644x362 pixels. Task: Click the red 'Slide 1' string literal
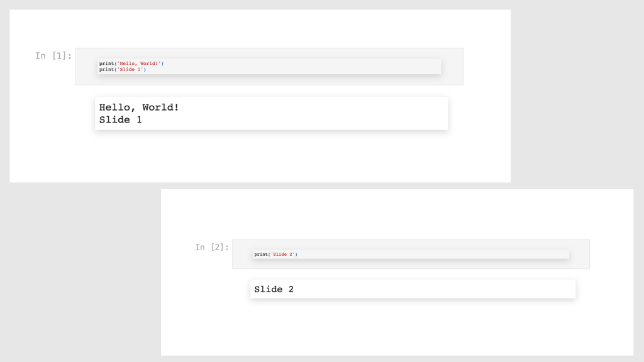coord(130,69)
